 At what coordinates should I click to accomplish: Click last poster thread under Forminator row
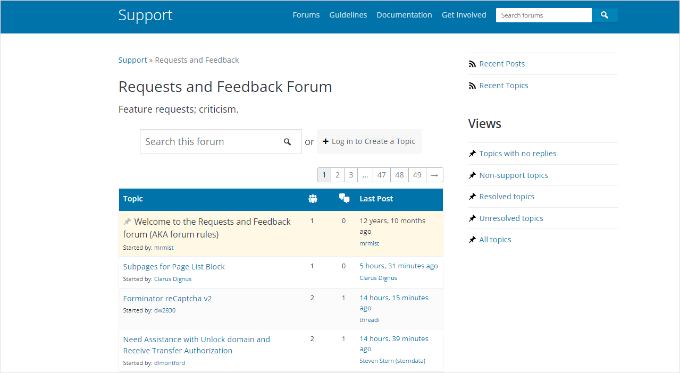tap(369, 320)
